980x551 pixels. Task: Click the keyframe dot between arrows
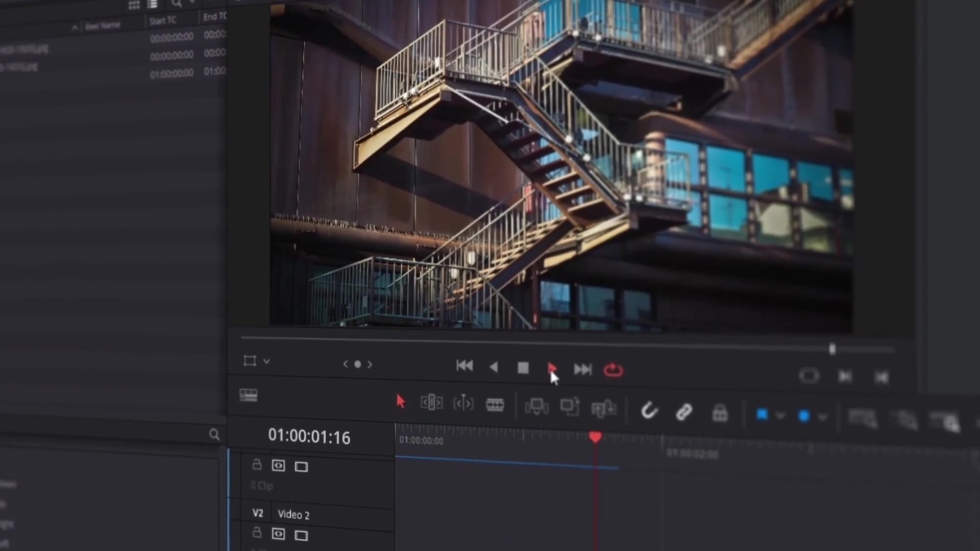(x=358, y=364)
